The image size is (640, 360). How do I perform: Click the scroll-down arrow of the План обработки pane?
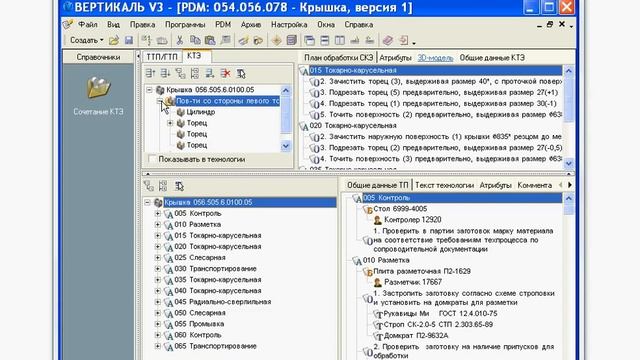pos(569,163)
